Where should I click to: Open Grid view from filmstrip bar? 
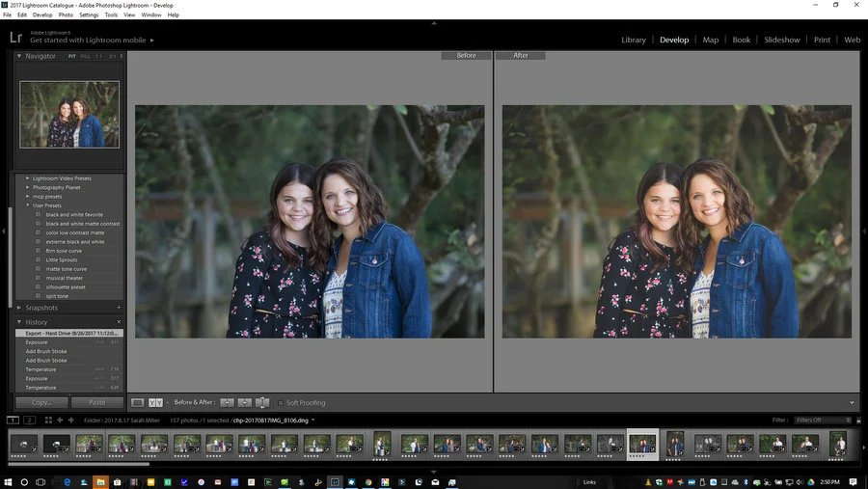[48, 421]
